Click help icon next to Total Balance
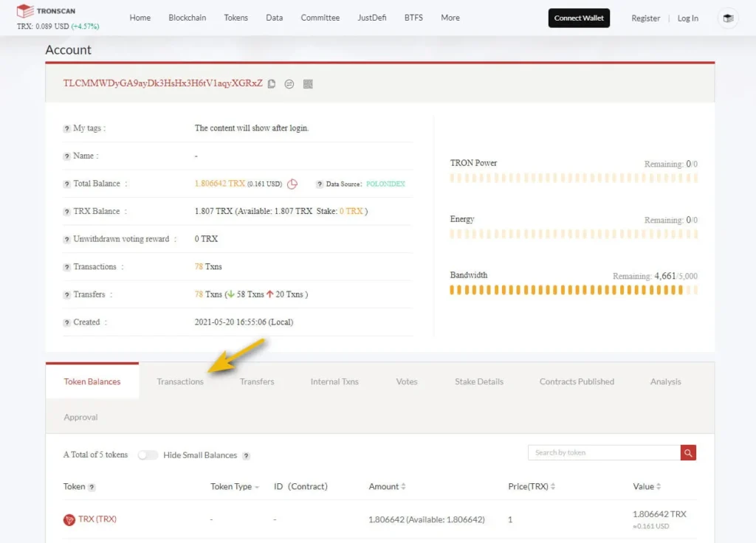The image size is (756, 543). pos(66,184)
